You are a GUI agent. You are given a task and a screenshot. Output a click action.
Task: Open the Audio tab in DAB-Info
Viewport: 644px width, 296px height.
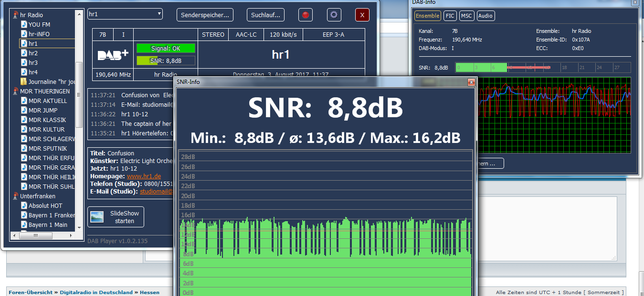coord(485,16)
